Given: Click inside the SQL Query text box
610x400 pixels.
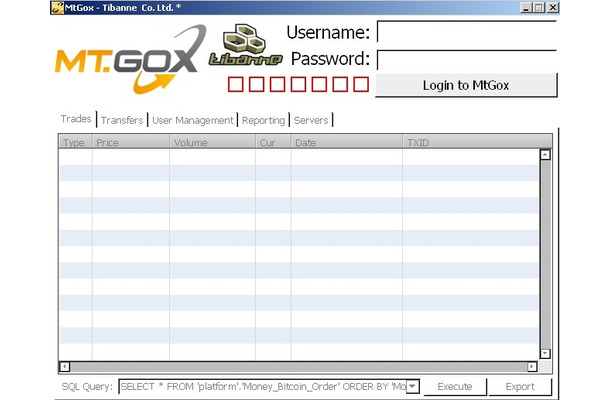Looking at the screenshot, I should tap(263, 386).
